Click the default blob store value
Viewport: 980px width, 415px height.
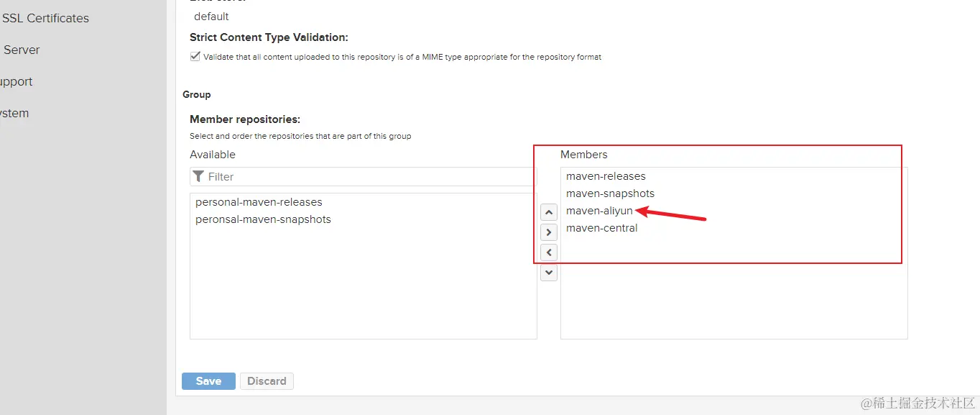click(211, 16)
